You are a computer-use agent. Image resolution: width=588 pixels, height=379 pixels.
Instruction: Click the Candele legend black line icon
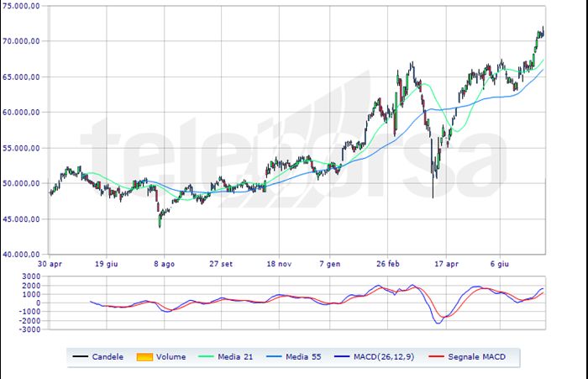[x=81, y=356]
